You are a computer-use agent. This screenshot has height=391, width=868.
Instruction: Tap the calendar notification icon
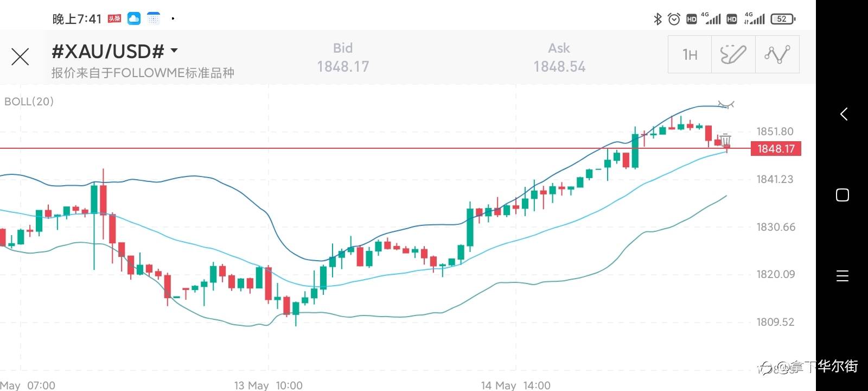click(154, 19)
